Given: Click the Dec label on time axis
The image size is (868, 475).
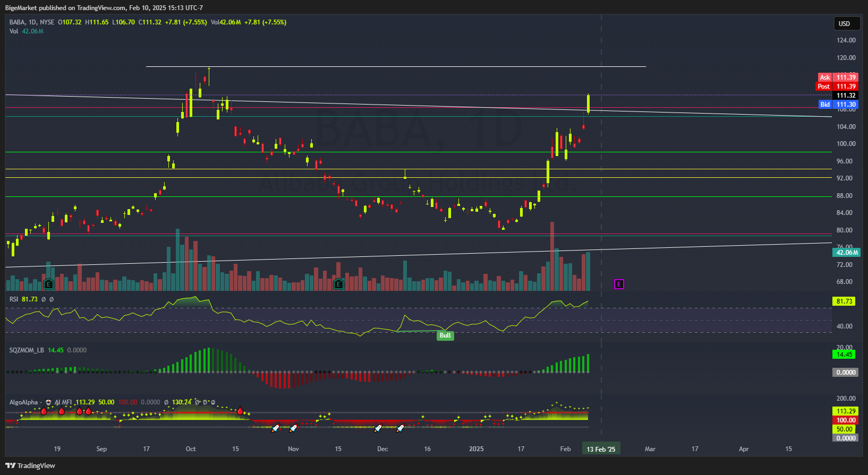Looking at the screenshot, I should (382, 449).
